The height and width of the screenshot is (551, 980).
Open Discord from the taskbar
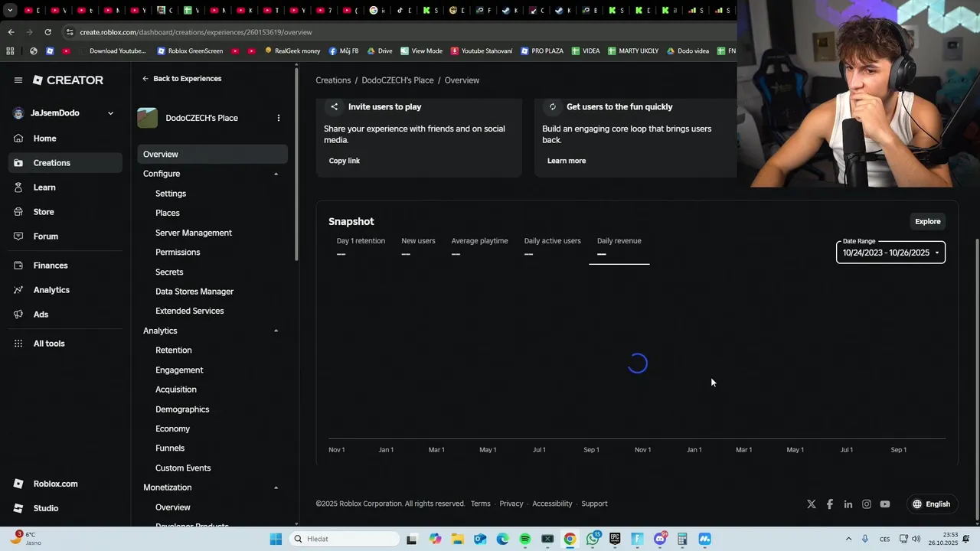660,539
